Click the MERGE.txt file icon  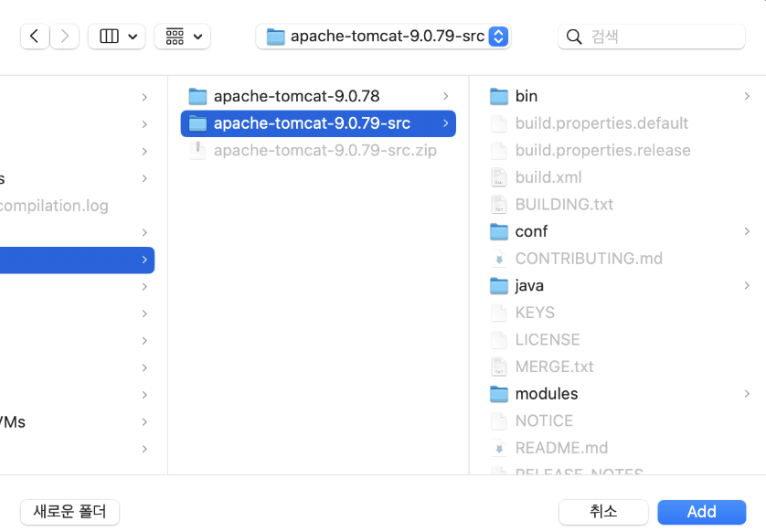click(499, 367)
